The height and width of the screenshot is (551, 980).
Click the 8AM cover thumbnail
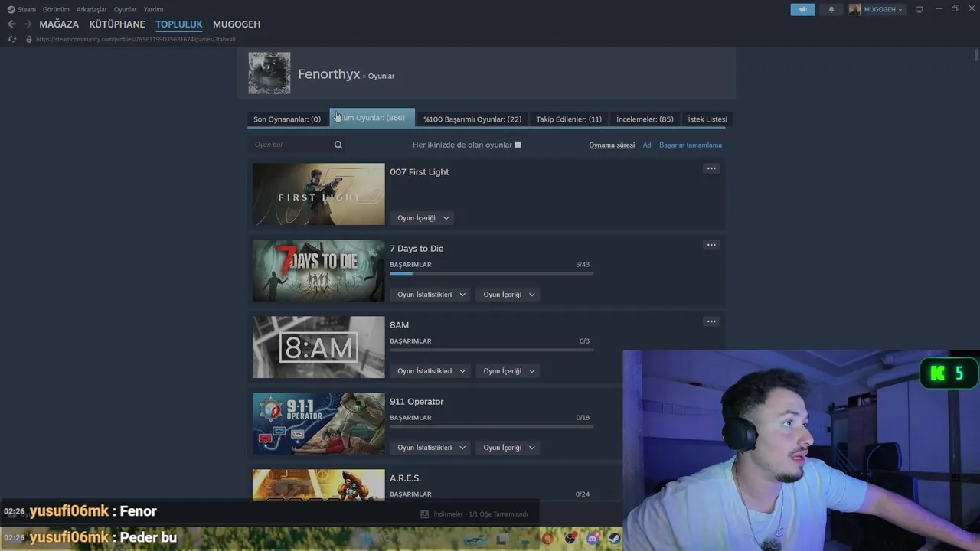point(318,347)
